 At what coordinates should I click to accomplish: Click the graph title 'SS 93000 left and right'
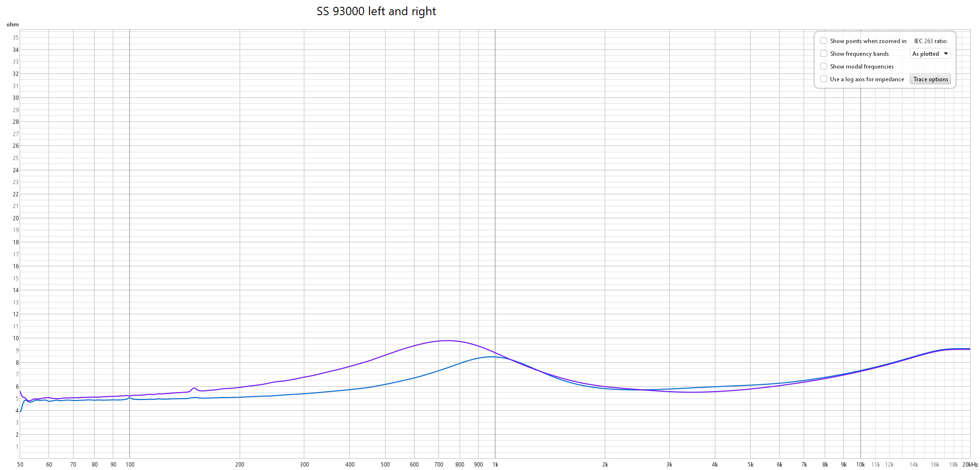(376, 11)
